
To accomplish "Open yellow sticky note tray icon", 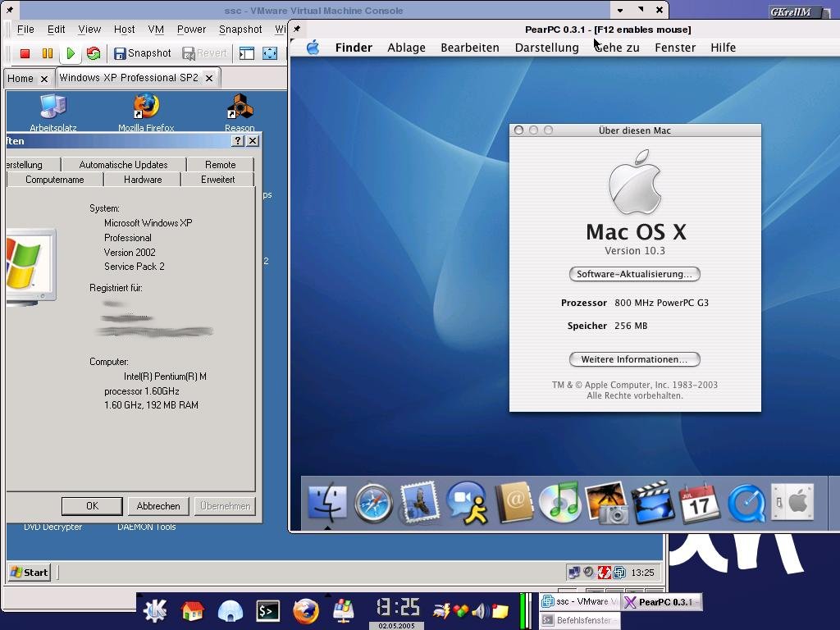I will pyautogui.click(x=500, y=610).
